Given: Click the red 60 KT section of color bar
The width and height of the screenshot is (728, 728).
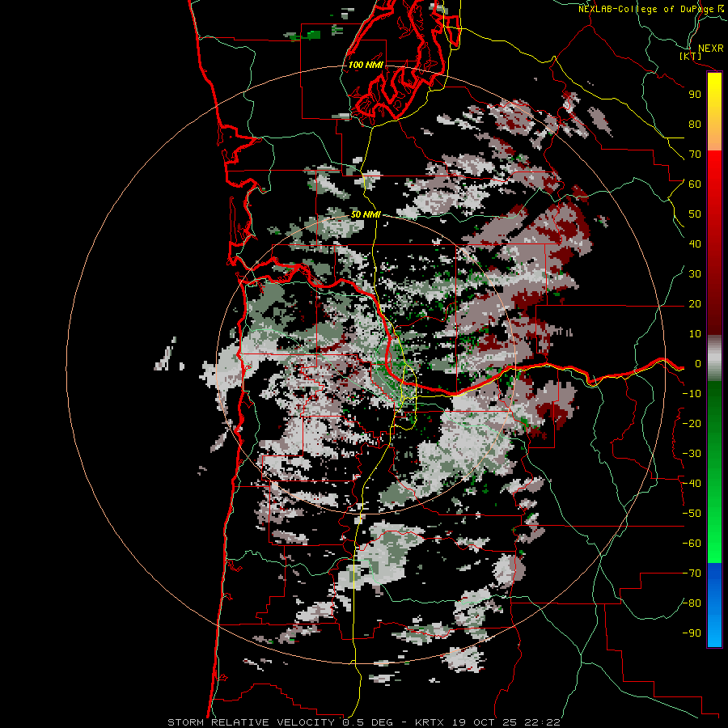Looking at the screenshot, I should (x=714, y=184).
